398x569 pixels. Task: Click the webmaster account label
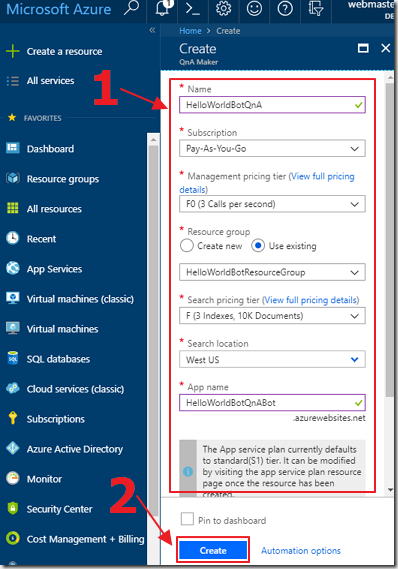(x=371, y=5)
